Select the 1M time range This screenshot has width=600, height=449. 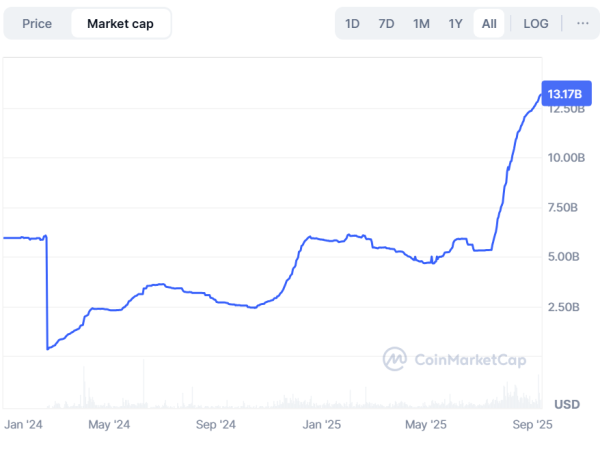coord(421,23)
